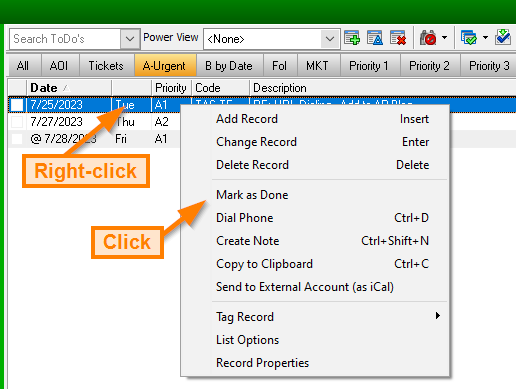The height and width of the screenshot is (389, 516).
Task: Open the Power View combo box arrow
Action: tap(330, 39)
